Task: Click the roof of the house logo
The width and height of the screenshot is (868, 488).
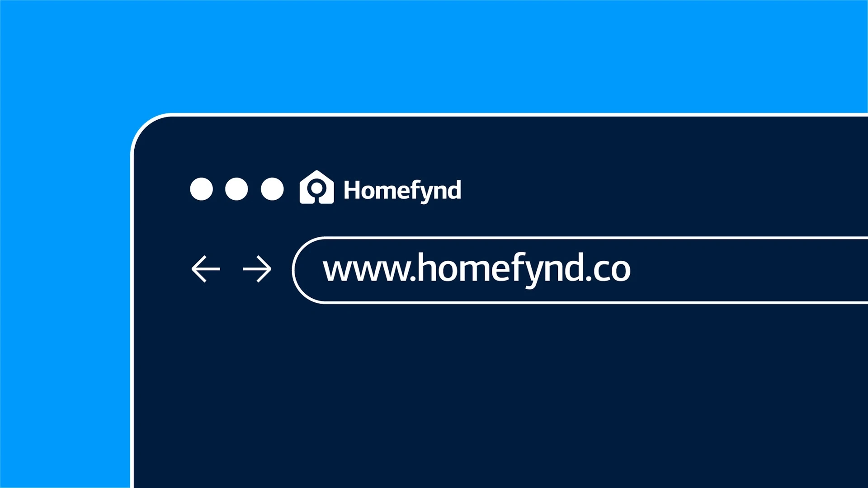Action: click(317, 174)
